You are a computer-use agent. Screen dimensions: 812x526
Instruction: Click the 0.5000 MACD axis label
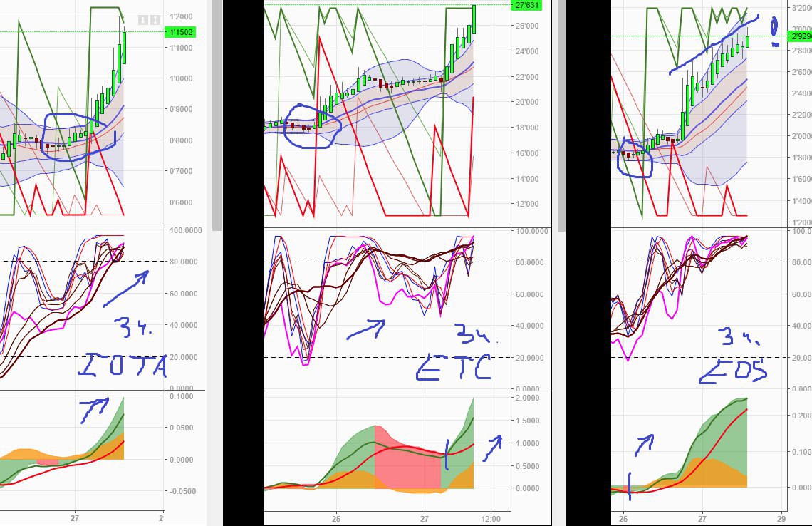[x=527, y=466]
